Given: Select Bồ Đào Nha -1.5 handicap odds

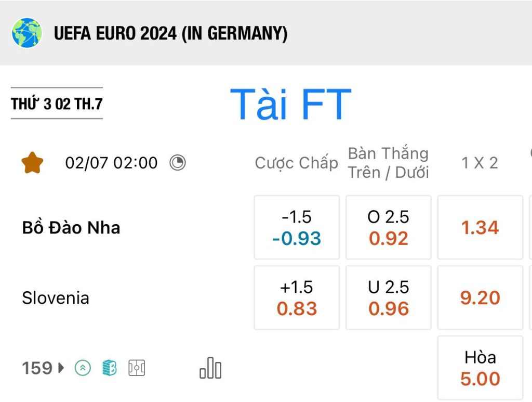Looking at the screenshot, I should point(297,227).
